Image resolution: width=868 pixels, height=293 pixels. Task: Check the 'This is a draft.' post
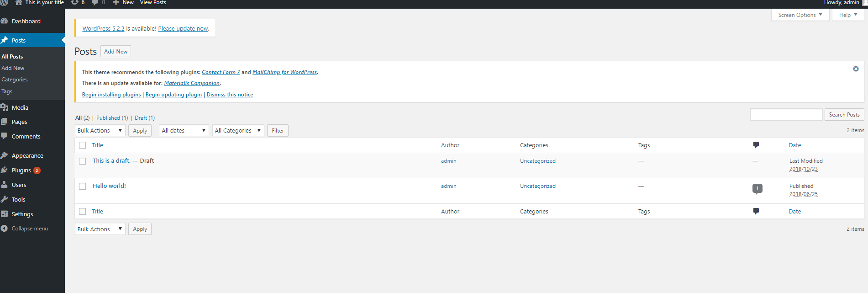[82, 161]
